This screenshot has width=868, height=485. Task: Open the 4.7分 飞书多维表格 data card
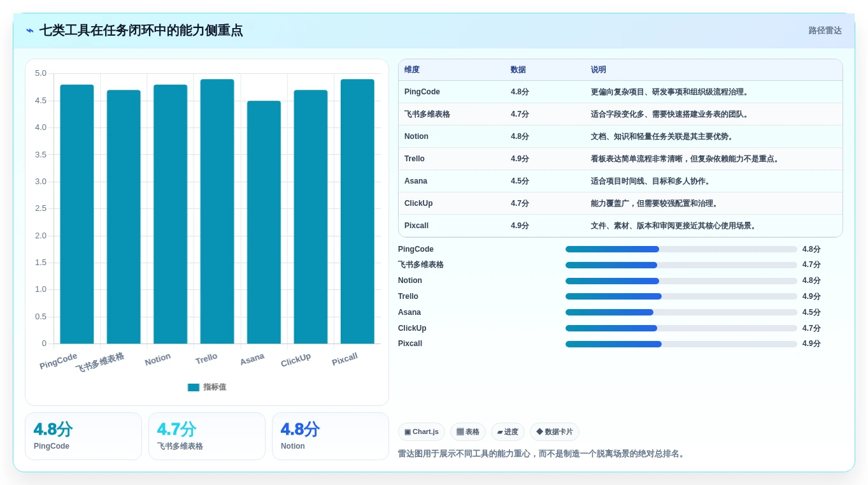click(x=207, y=437)
